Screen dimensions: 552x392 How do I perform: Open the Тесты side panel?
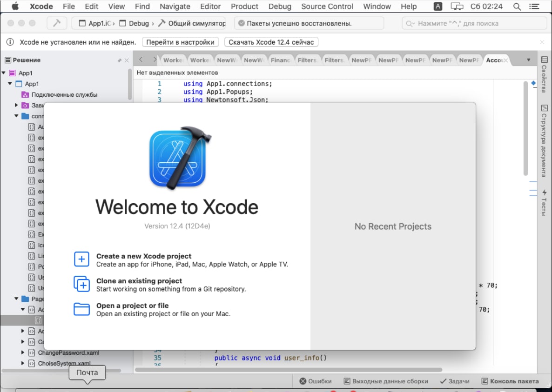544,202
